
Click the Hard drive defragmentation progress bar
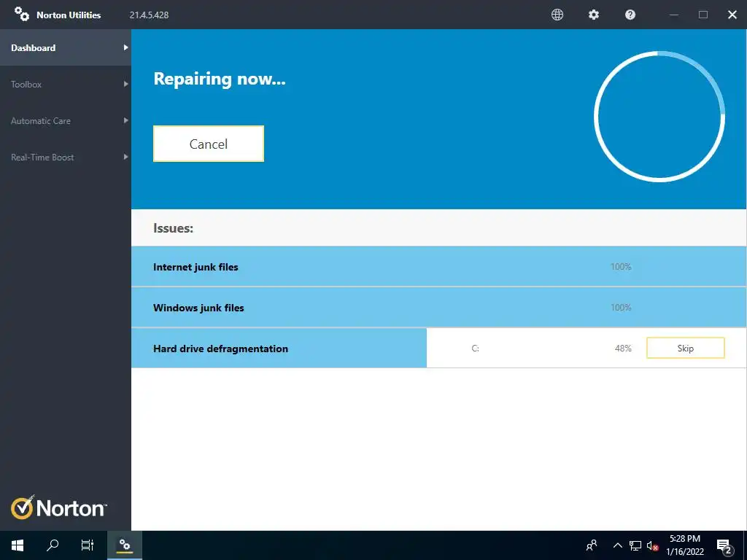(279, 348)
